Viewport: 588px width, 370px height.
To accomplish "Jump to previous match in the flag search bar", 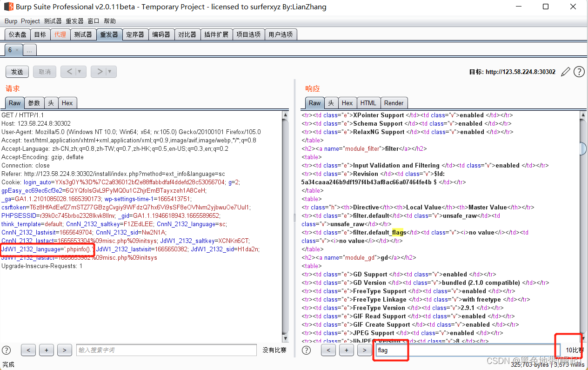I will pyautogui.click(x=328, y=350).
